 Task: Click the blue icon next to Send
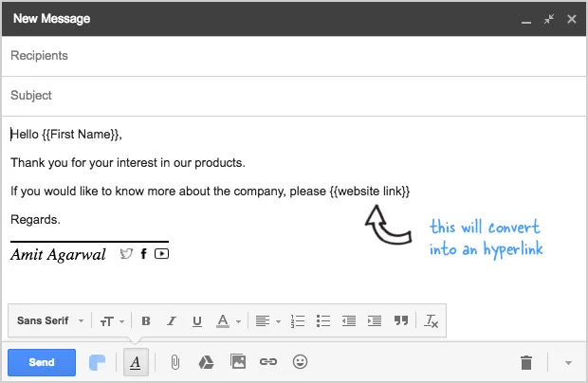point(97,362)
